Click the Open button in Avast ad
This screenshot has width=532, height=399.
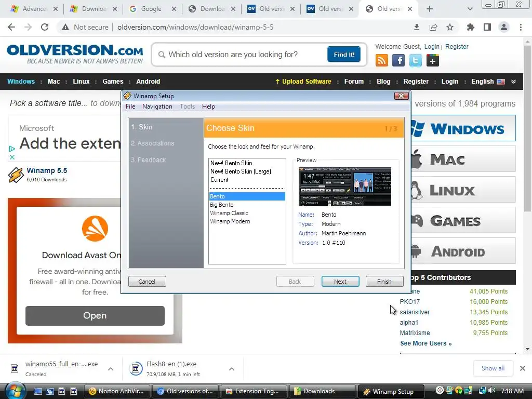point(95,315)
